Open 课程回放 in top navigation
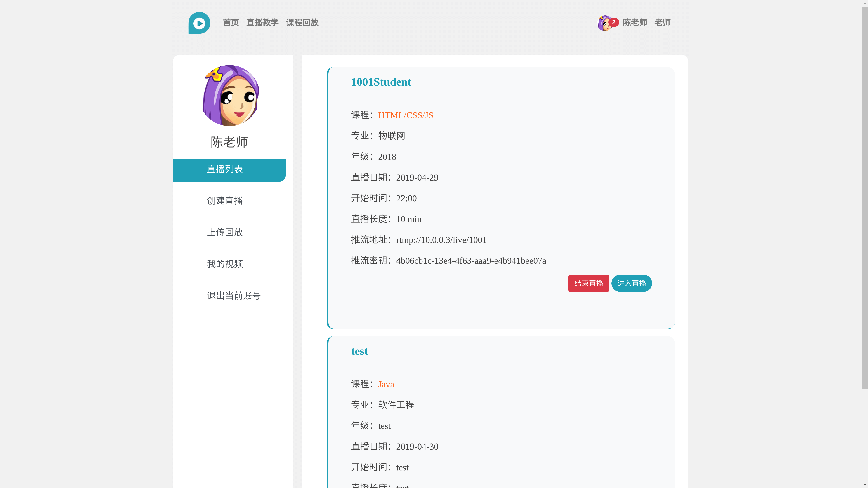Image resolution: width=868 pixels, height=488 pixels. tap(302, 23)
